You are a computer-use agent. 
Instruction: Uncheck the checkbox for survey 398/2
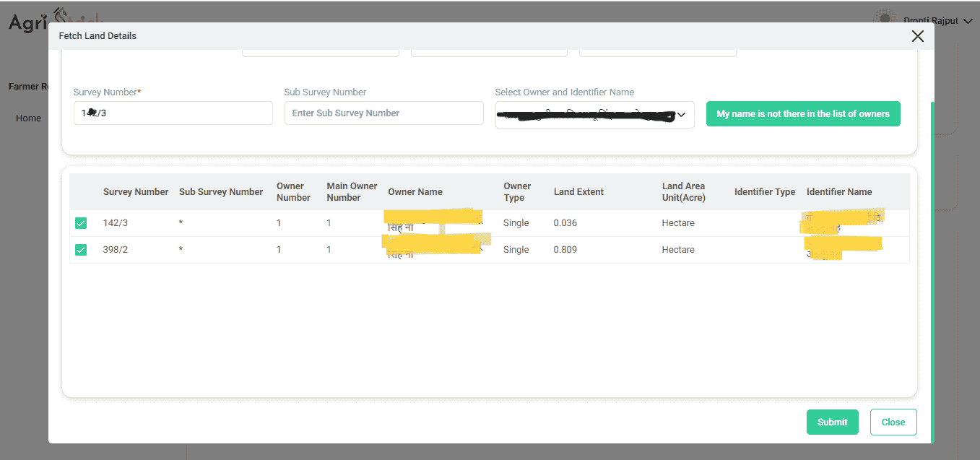coord(81,250)
